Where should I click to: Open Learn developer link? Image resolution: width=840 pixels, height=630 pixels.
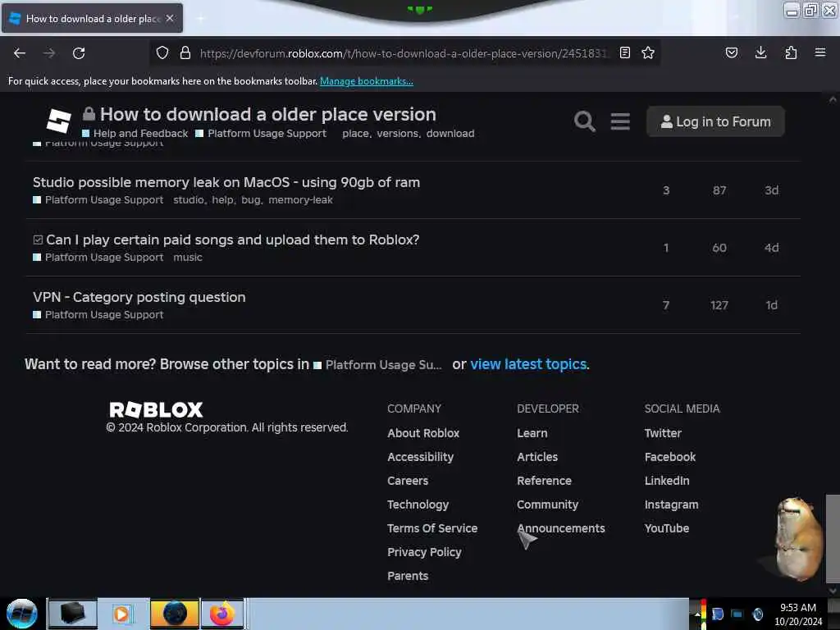pyautogui.click(x=532, y=433)
